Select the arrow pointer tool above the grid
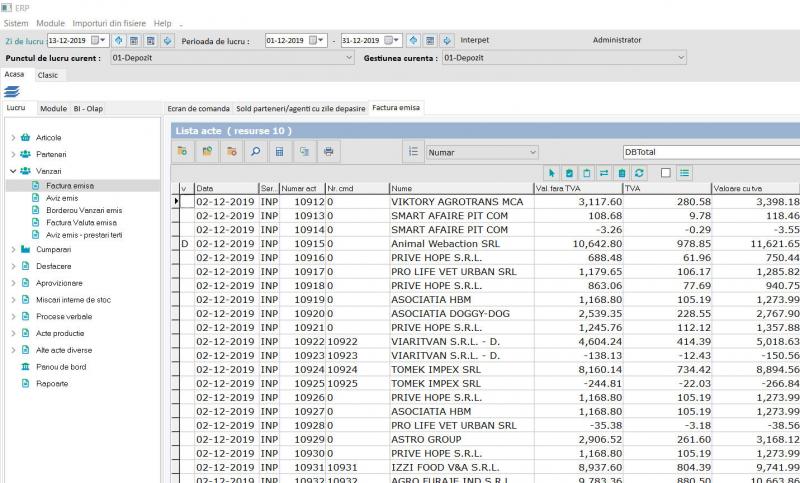Viewport: 800px width, 483px height. (x=551, y=173)
